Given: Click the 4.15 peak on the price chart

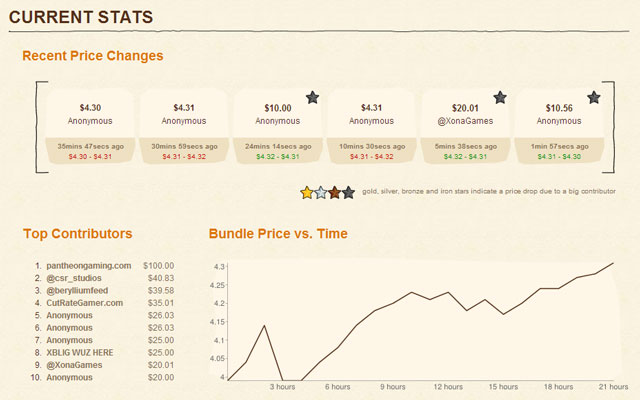Looking at the screenshot, I should (264, 326).
